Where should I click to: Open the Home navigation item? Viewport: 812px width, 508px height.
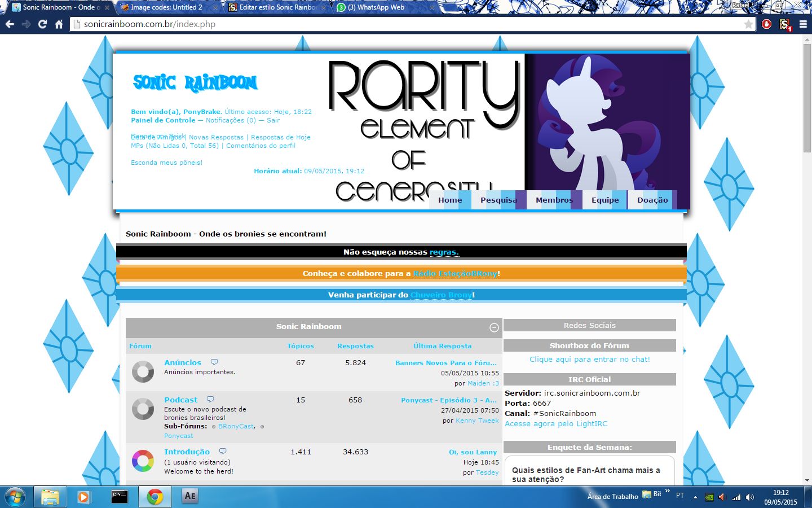coord(450,200)
